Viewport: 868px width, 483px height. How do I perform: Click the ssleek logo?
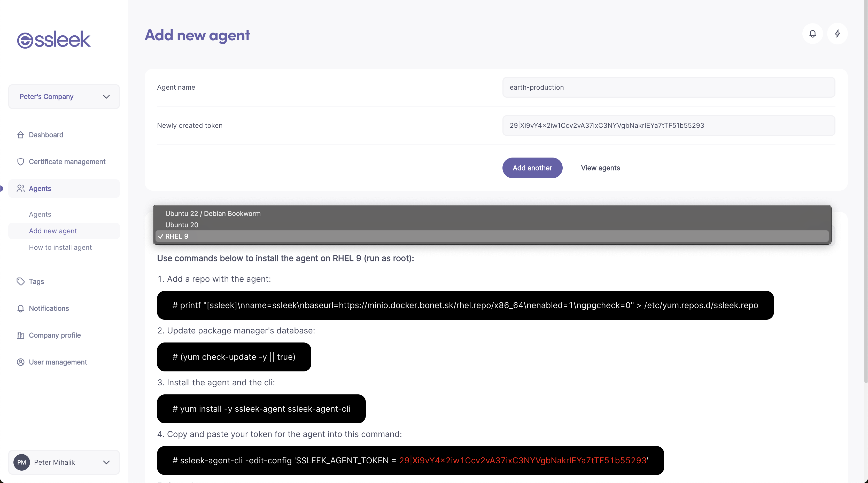(x=54, y=40)
